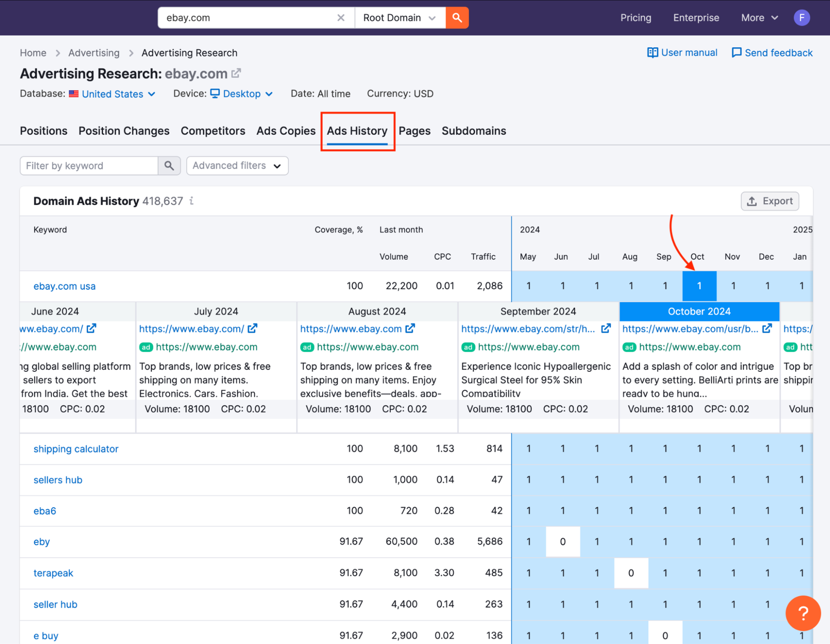Click the Export button

click(x=770, y=201)
